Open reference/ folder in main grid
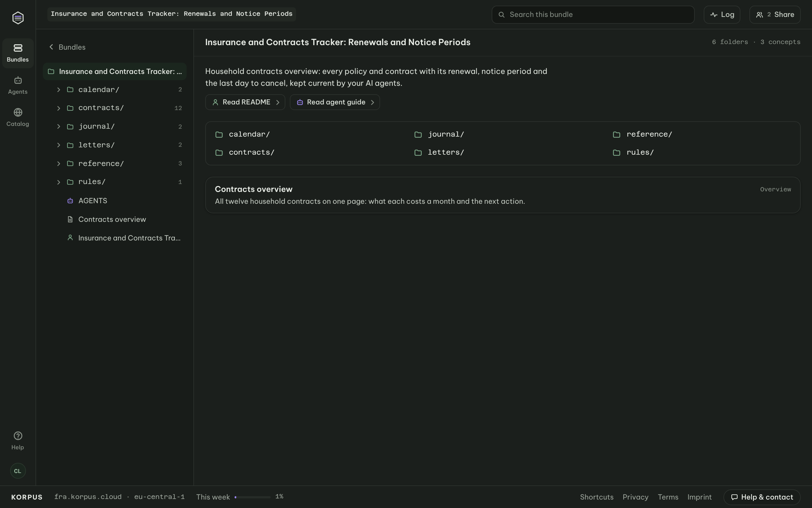Screen dimensions: 812x508 tap(642, 134)
